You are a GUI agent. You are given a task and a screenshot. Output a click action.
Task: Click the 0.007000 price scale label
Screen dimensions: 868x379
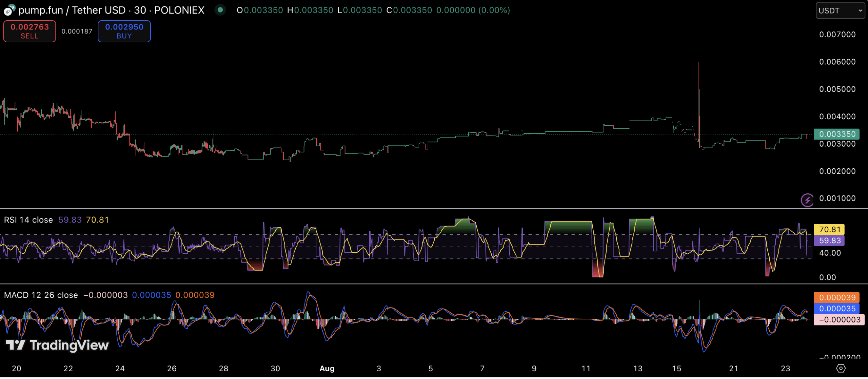click(x=837, y=35)
